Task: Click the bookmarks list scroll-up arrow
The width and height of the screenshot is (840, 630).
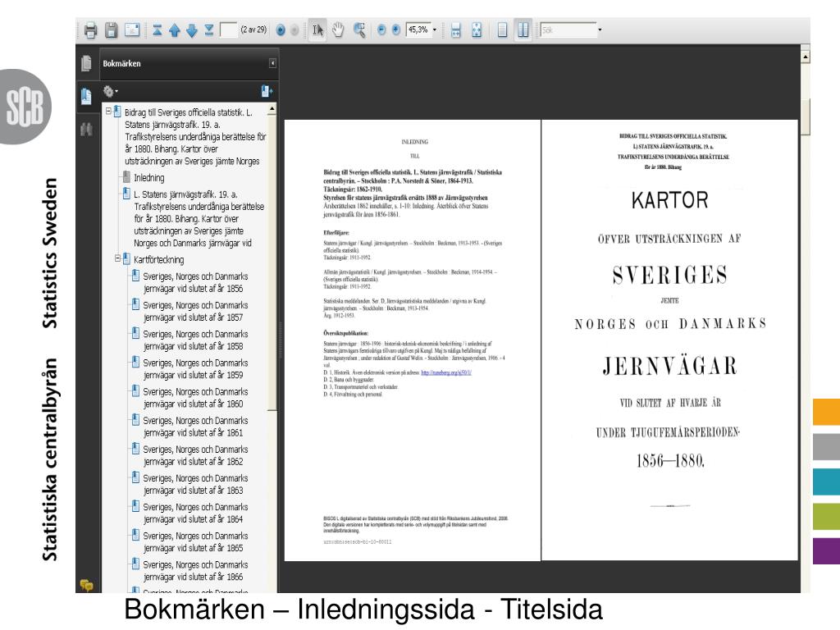Action: point(272,109)
